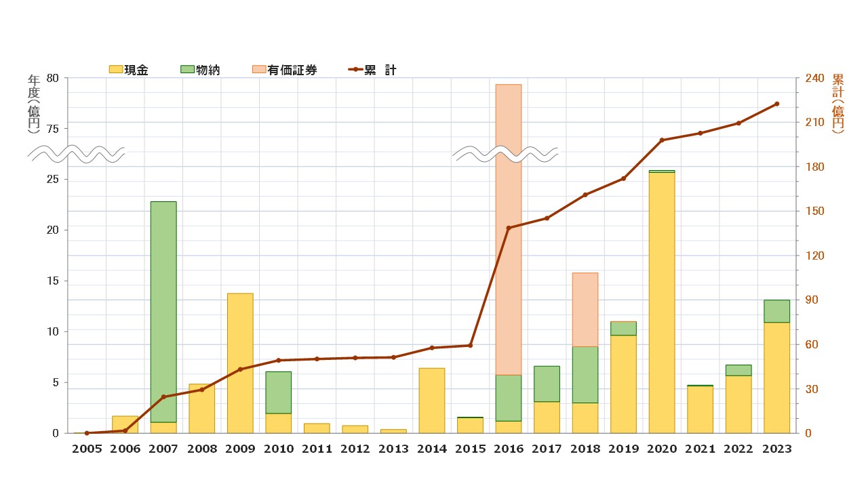The image size is (868, 488).
Task: Click the 物納 legend green swatch
Action: coord(187,69)
